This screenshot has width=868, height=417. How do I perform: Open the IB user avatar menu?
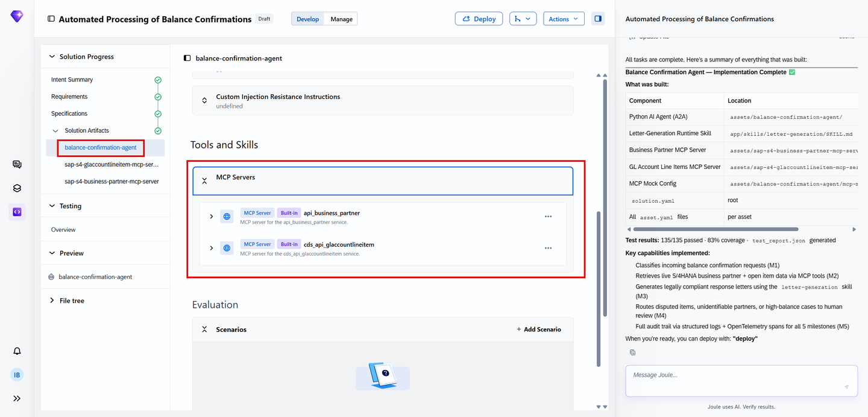(x=17, y=375)
